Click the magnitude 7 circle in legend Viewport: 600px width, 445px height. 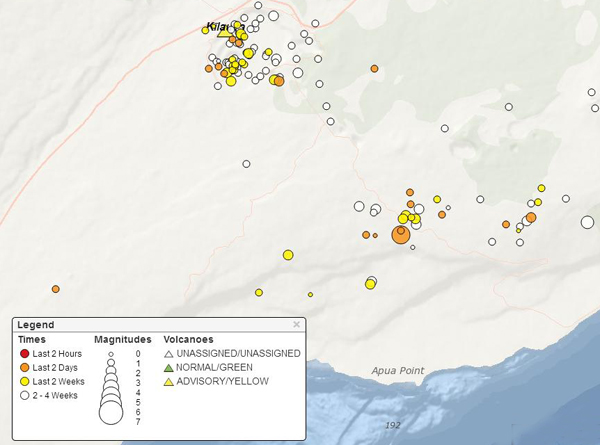pyautogui.click(x=111, y=411)
